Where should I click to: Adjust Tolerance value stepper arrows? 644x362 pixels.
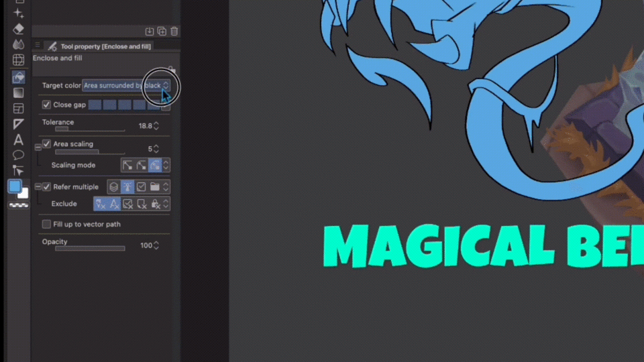tap(156, 126)
